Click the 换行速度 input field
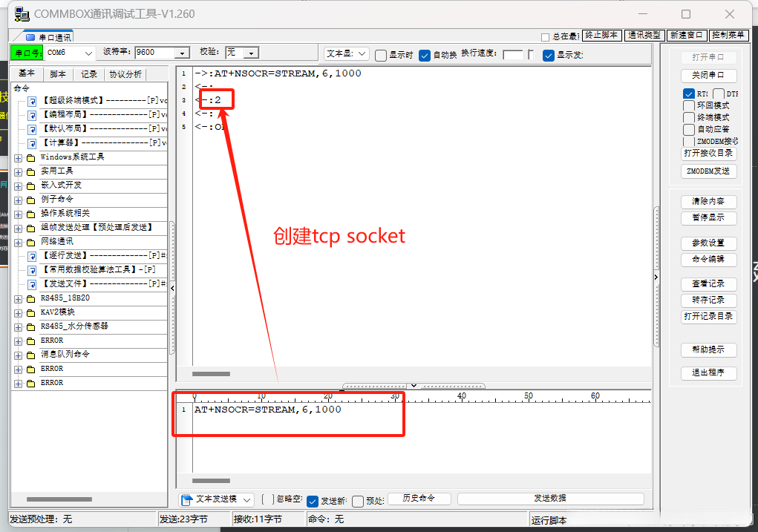Image resolution: width=758 pixels, height=532 pixels. pyautogui.click(x=514, y=55)
